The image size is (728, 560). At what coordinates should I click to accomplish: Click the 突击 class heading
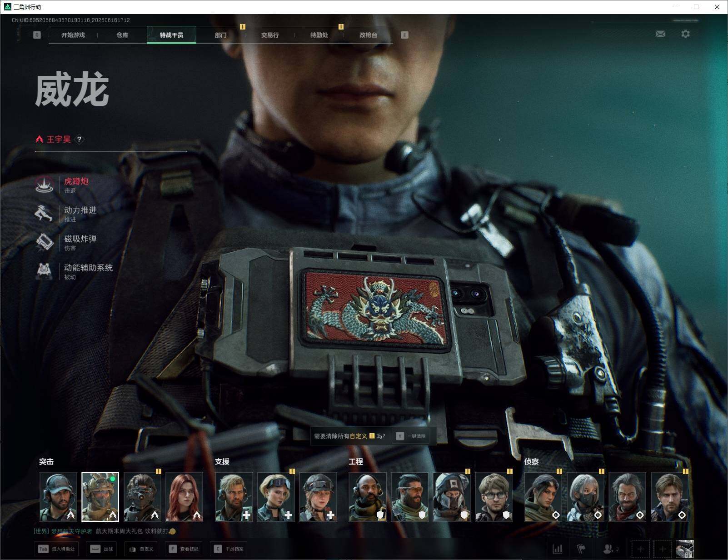click(x=46, y=462)
